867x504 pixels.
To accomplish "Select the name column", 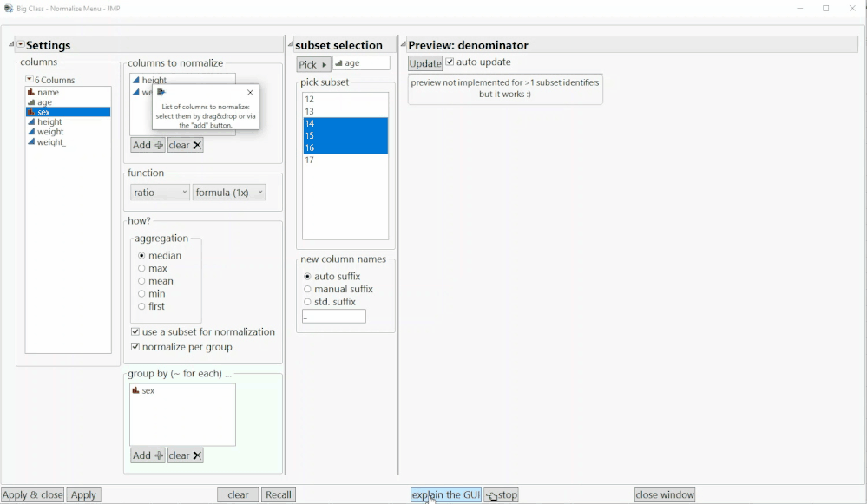I will coord(68,92).
